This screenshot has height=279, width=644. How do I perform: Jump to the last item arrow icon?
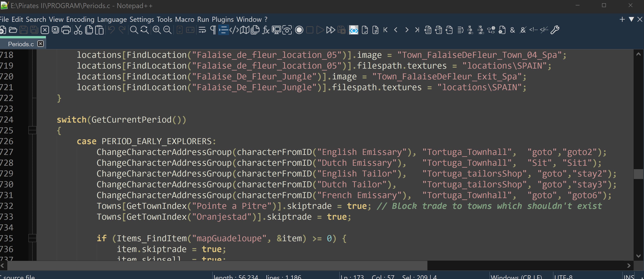pyautogui.click(x=417, y=30)
